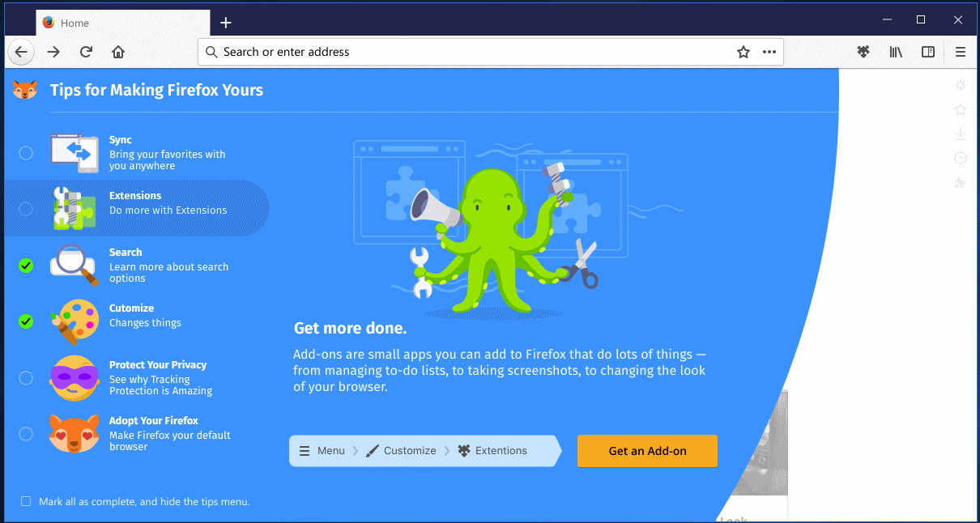Click 'See why Tracking Protection is Amazing'
980x523 pixels.
160,385
